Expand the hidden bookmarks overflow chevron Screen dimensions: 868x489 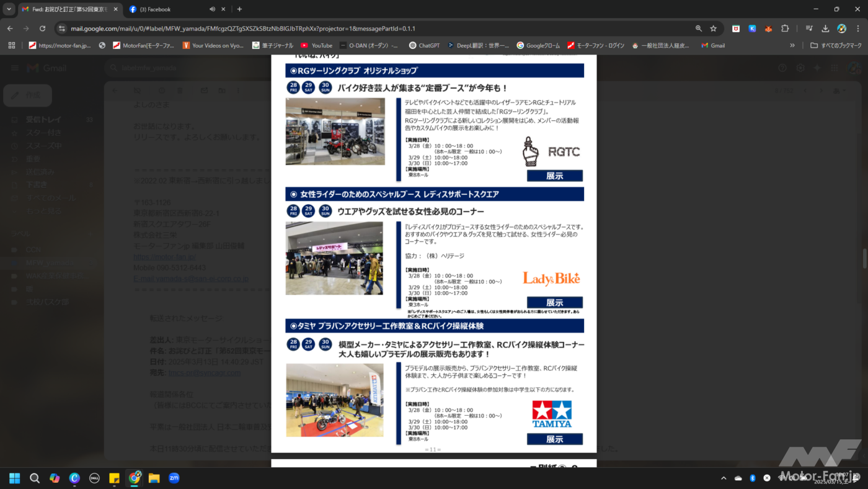coord(792,45)
